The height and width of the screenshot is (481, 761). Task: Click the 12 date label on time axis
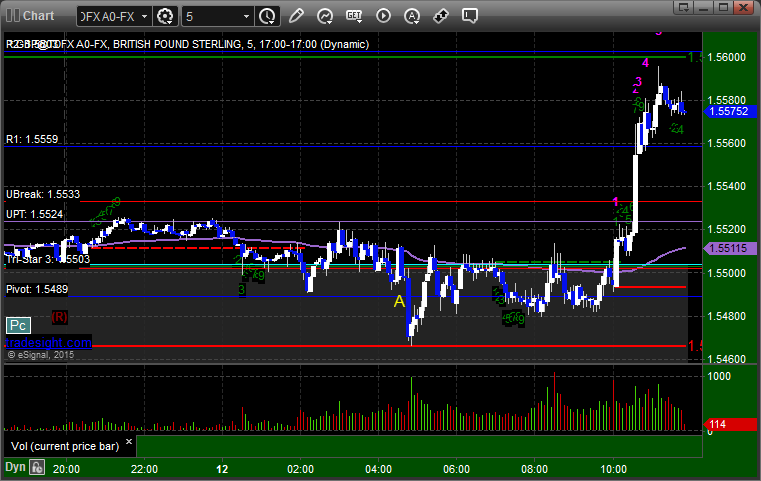click(222, 469)
